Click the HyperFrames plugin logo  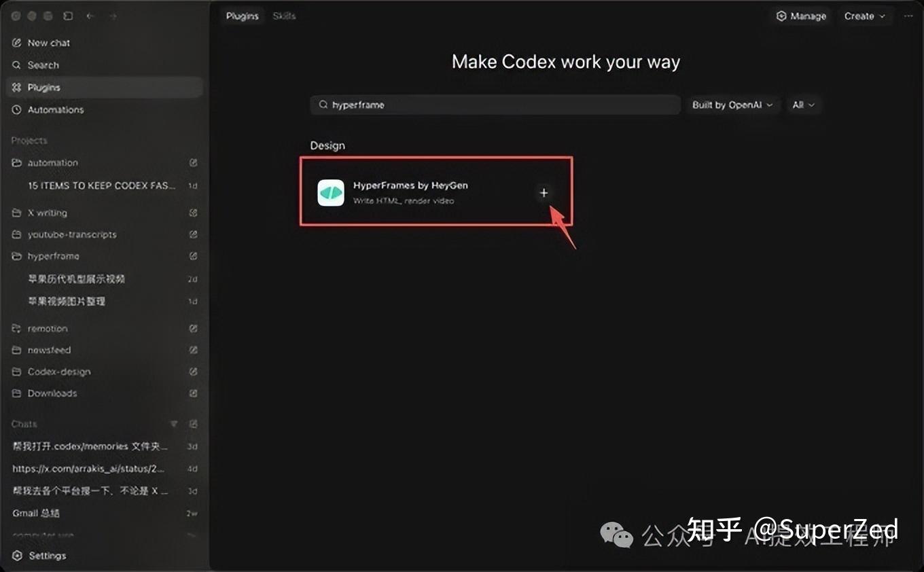(x=331, y=193)
